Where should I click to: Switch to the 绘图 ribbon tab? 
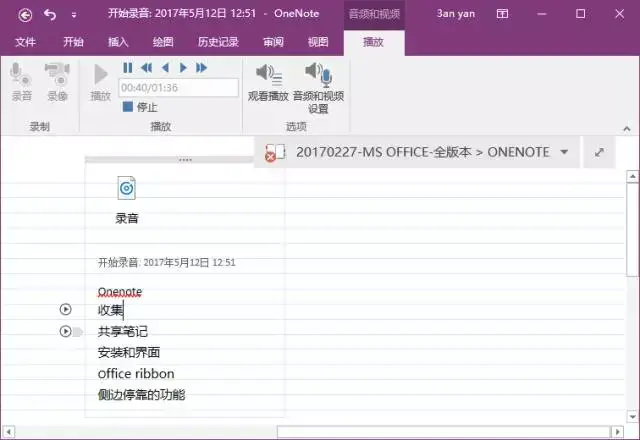coord(163,42)
